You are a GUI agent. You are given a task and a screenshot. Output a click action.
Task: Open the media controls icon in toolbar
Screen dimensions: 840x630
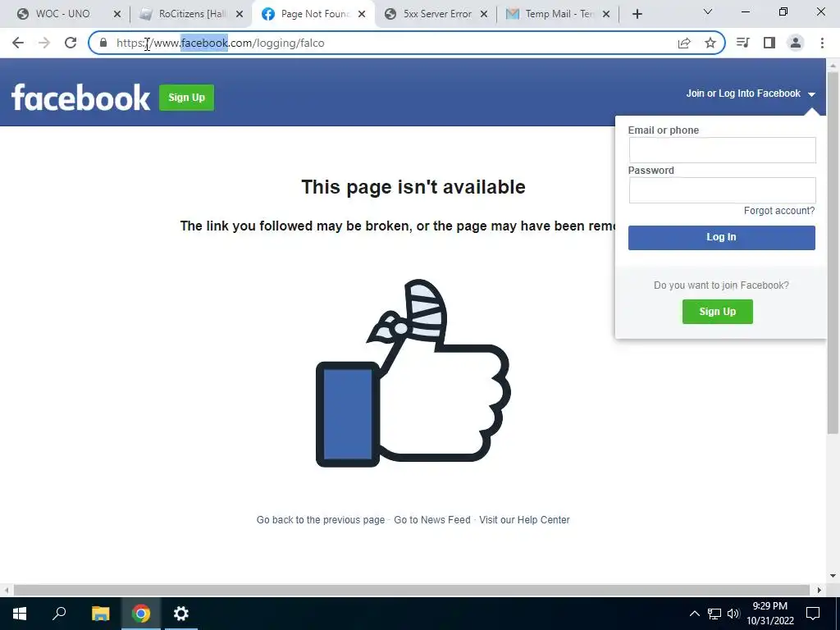[x=743, y=43]
